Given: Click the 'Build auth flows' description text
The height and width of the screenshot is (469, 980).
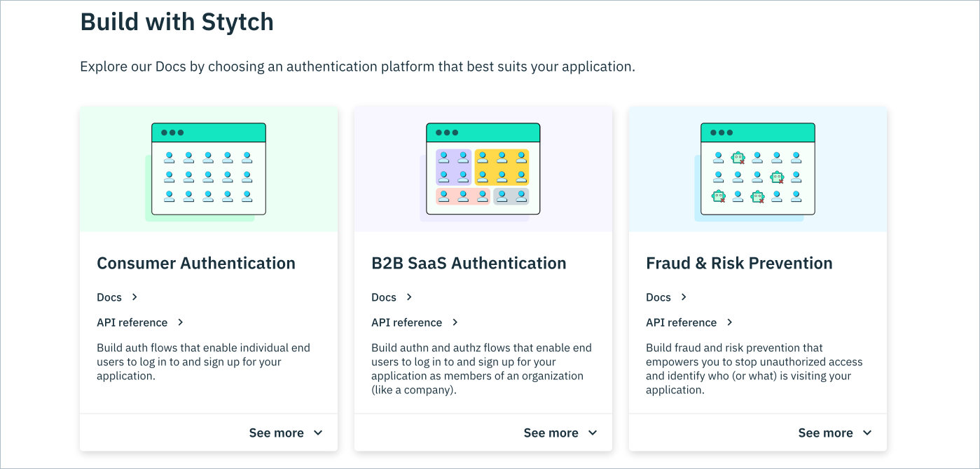Looking at the screenshot, I should [203, 362].
